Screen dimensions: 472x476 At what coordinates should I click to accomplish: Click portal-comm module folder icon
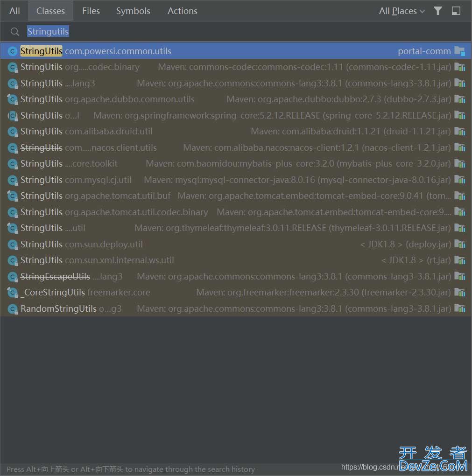tap(459, 51)
